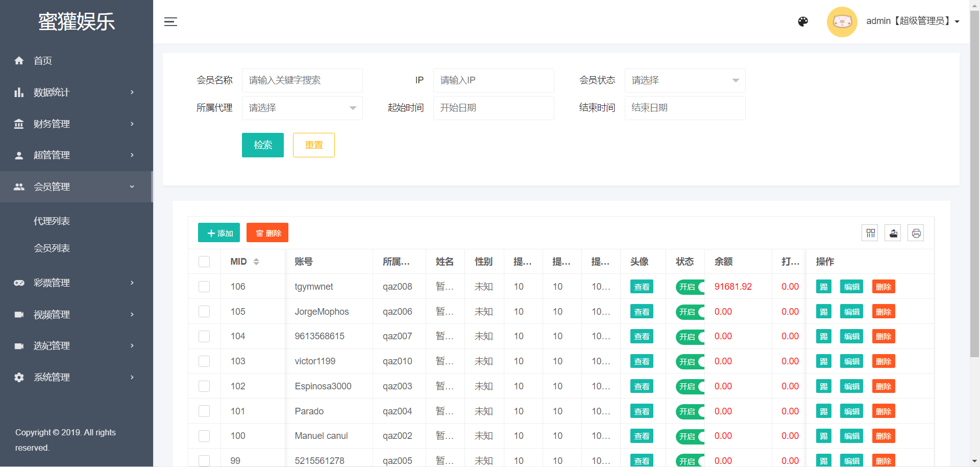Tick the checkbox for MID 106 row
This screenshot has height=467, width=980.
(x=204, y=287)
